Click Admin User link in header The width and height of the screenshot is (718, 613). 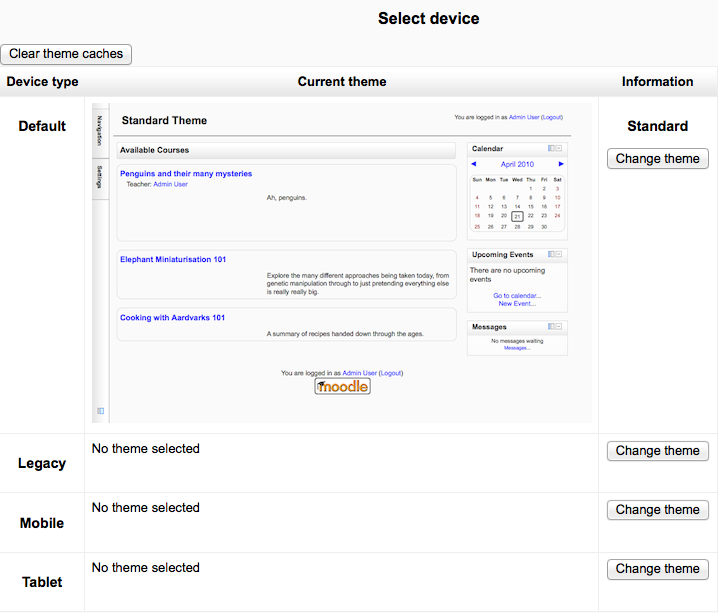click(x=524, y=117)
